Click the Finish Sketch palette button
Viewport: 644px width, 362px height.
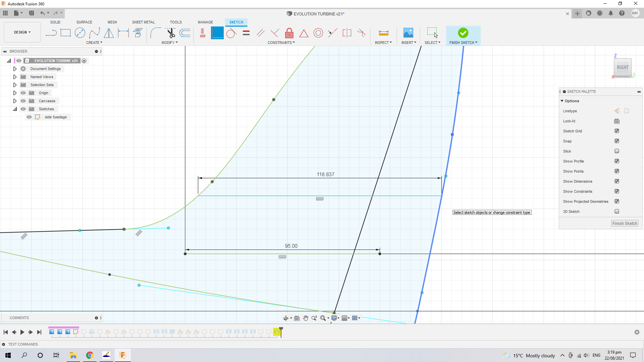tap(625, 224)
